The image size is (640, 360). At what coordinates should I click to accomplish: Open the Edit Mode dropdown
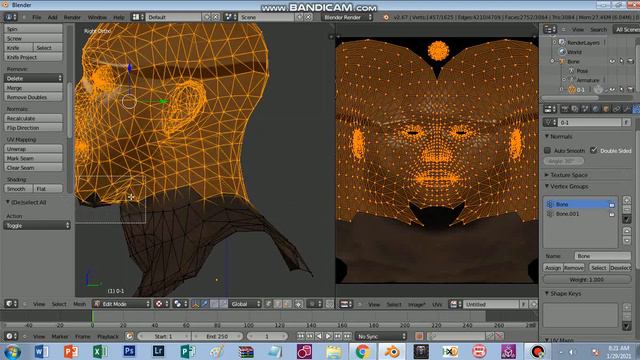click(122, 304)
